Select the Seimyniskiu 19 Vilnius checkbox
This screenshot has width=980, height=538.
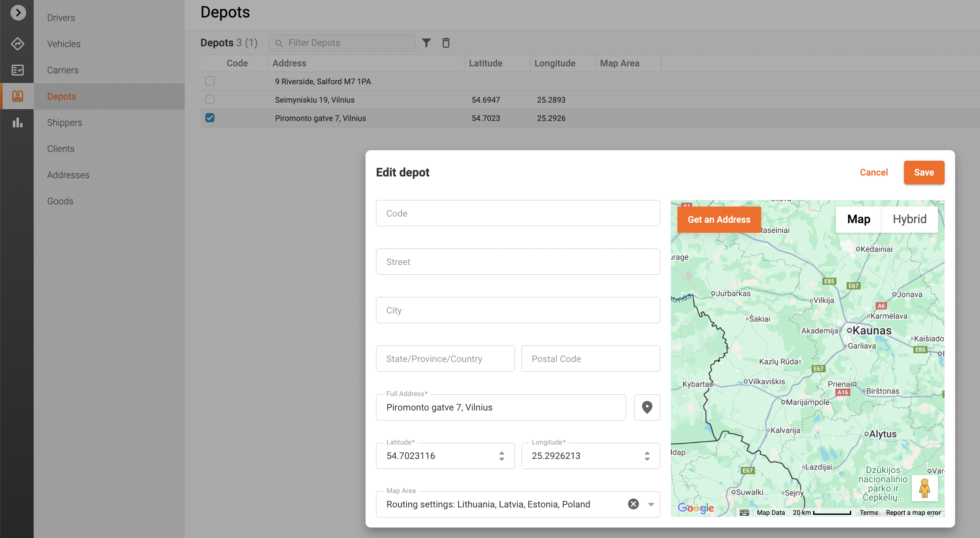point(210,100)
